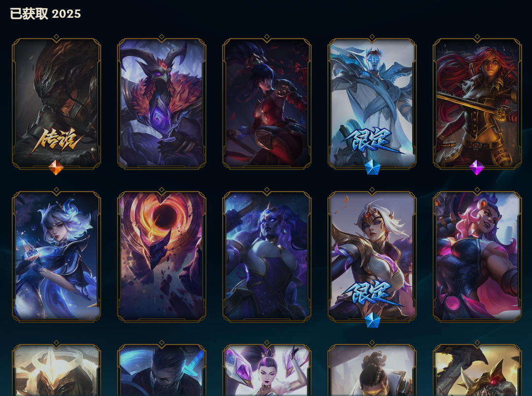Click the orange gem under the legendary skin card
Image resolution: width=532 pixels, height=396 pixels.
56,167
